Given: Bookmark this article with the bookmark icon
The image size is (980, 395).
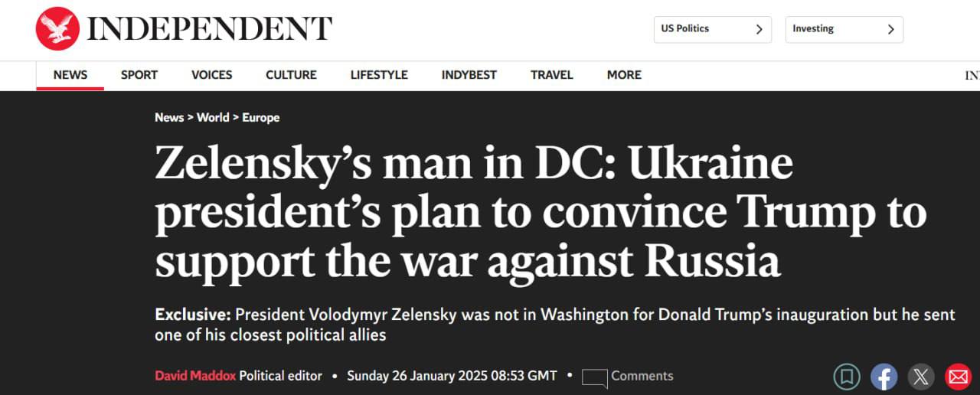Looking at the screenshot, I should pyautogui.click(x=846, y=377).
